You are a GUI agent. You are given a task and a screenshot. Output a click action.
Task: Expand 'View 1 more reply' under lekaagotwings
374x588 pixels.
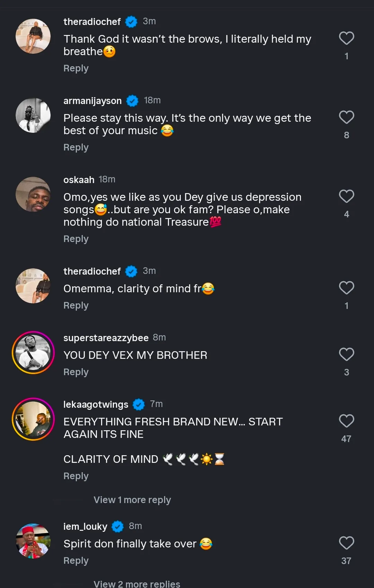point(132,500)
